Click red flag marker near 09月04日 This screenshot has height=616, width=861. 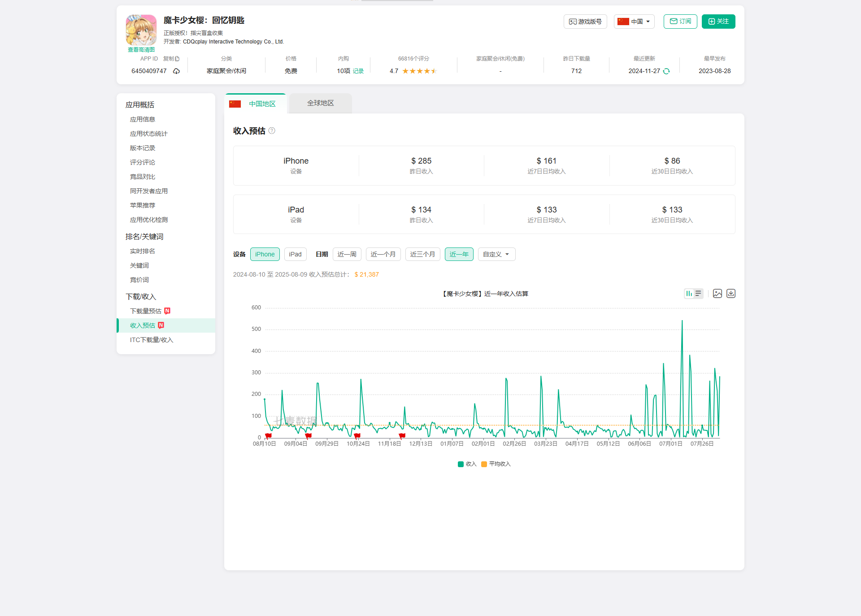[x=308, y=436]
